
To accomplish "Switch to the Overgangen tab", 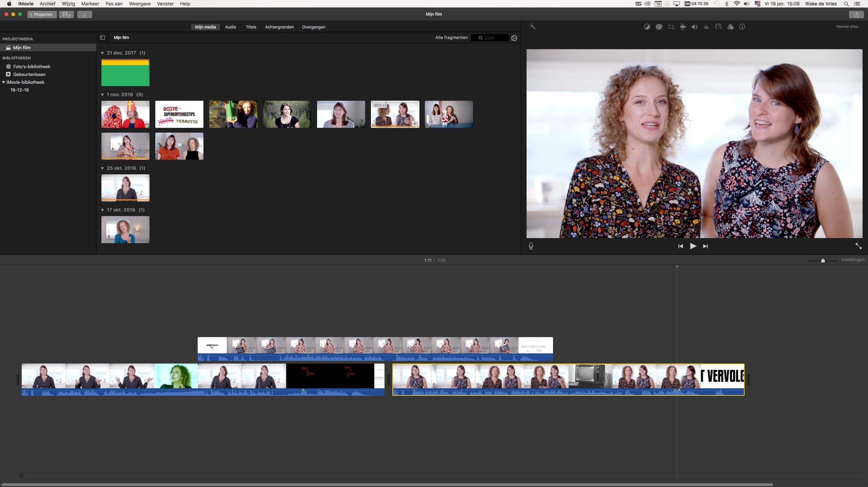I will [x=313, y=27].
